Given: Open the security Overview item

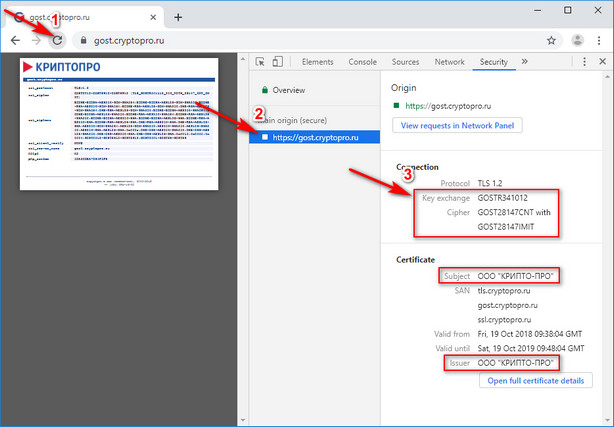Looking at the screenshot, I should pyautogui.click(x=289, y=90).
